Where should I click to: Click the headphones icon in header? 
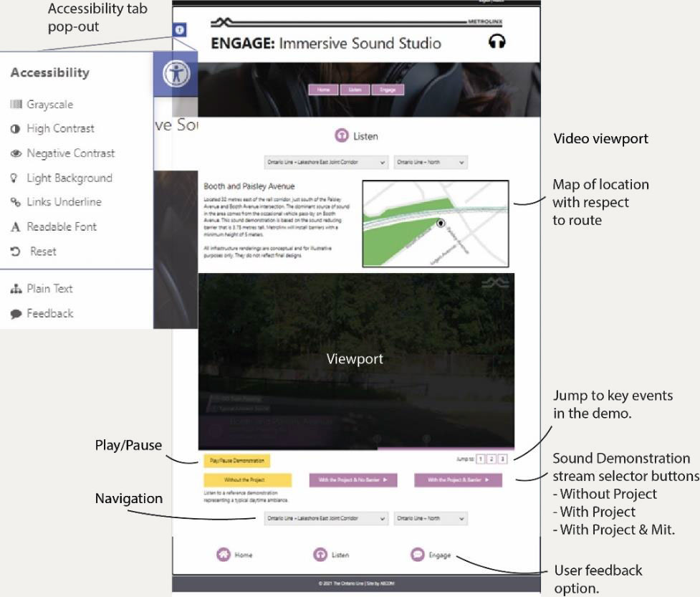tap(497, 42)
